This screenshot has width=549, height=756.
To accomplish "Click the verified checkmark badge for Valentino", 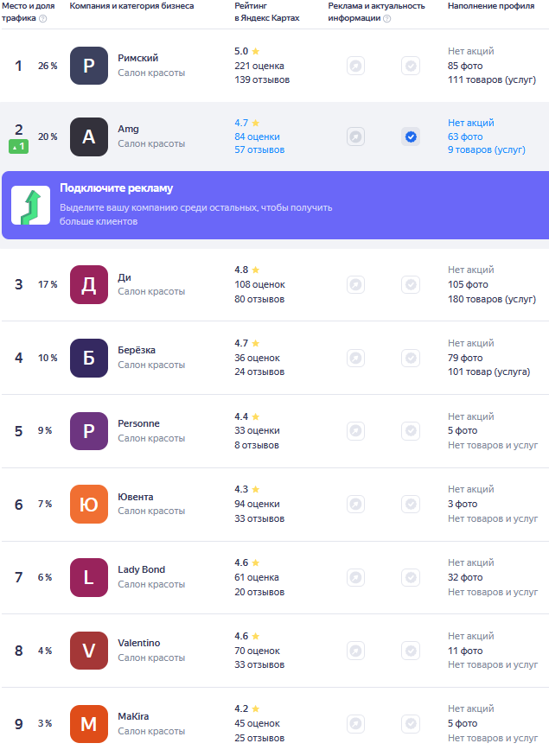I will [x=411, y=651].
